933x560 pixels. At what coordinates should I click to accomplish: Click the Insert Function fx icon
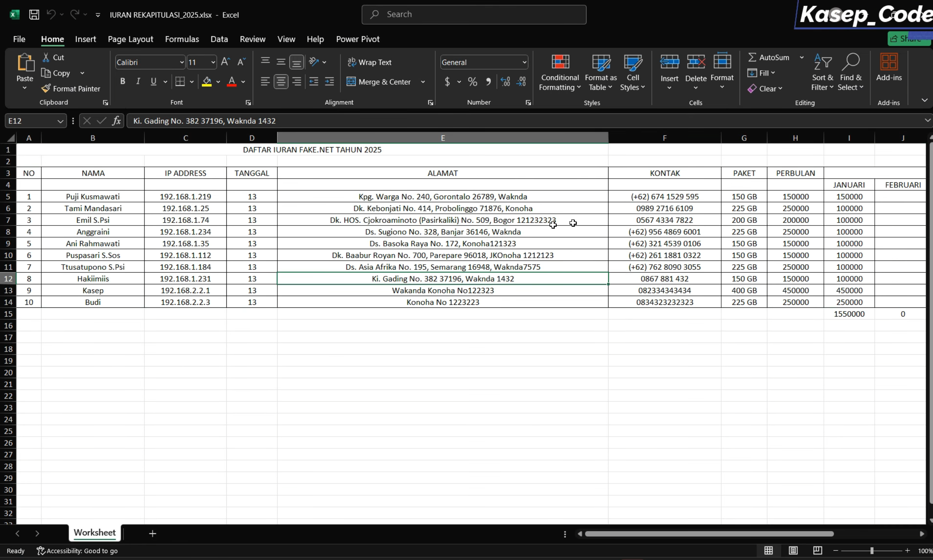coord(116,121)
